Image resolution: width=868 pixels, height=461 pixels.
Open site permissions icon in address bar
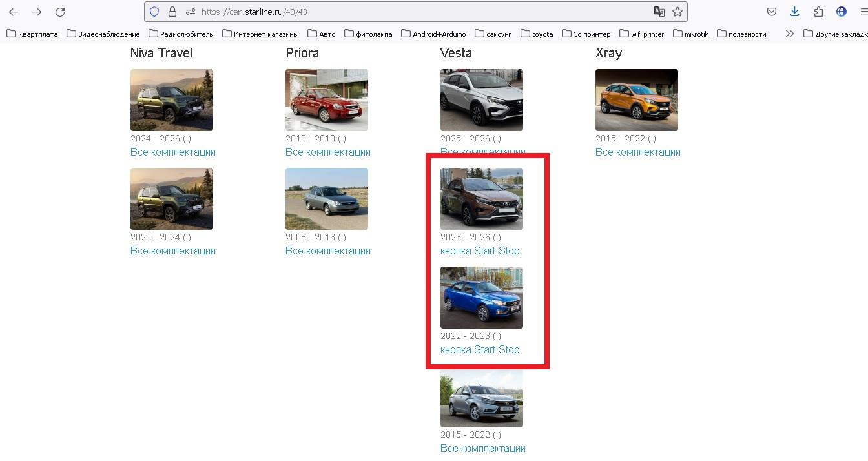(x=190, y=12)
